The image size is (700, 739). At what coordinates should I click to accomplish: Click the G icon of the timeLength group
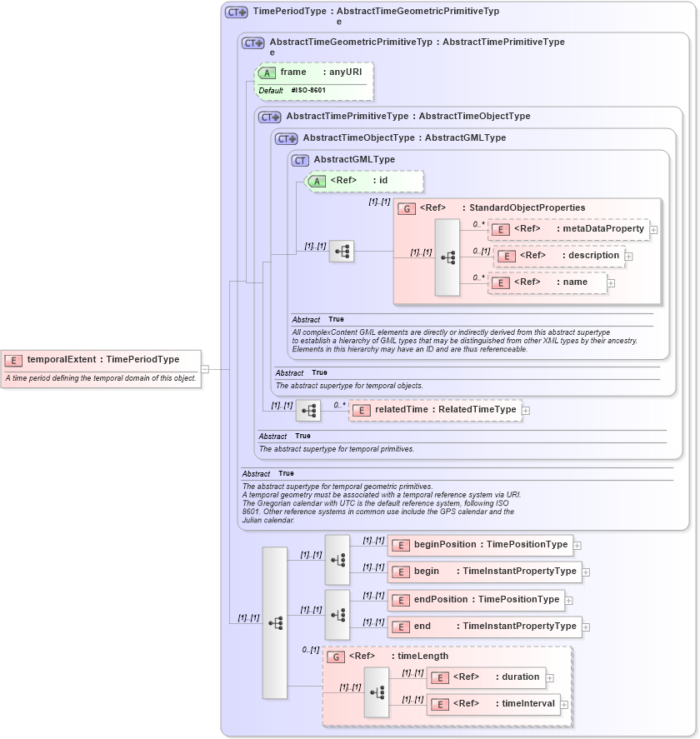pyautogui.click(x=336, y=657)
